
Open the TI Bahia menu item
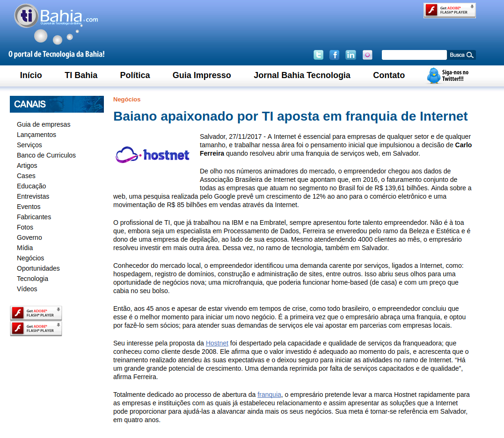tap(81, 75)
